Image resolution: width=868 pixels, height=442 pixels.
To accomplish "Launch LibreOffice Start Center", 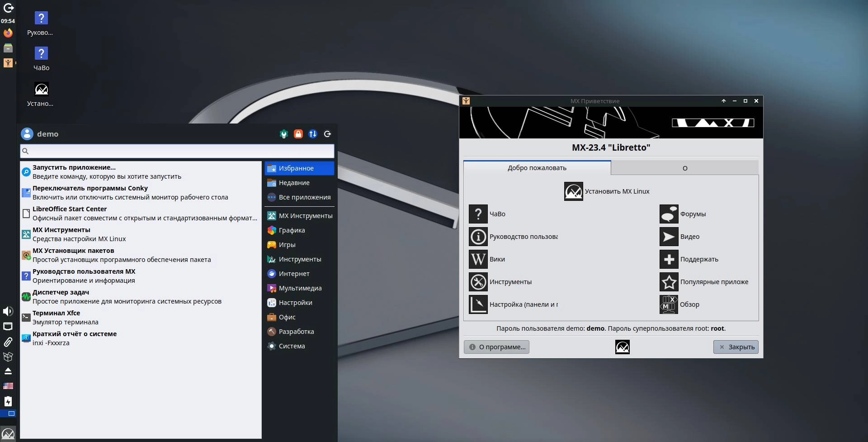I will 141,214.
